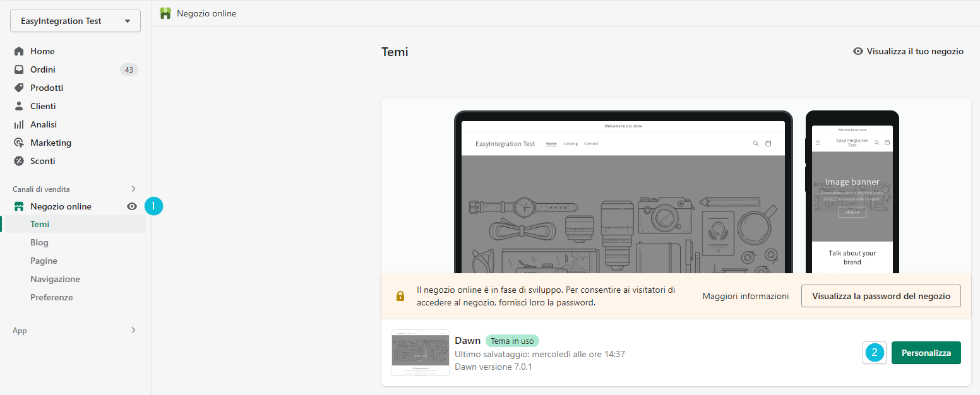Click the Negozio online icon in the top bar
The image size is (980, 395).
(x=165, y=13)
